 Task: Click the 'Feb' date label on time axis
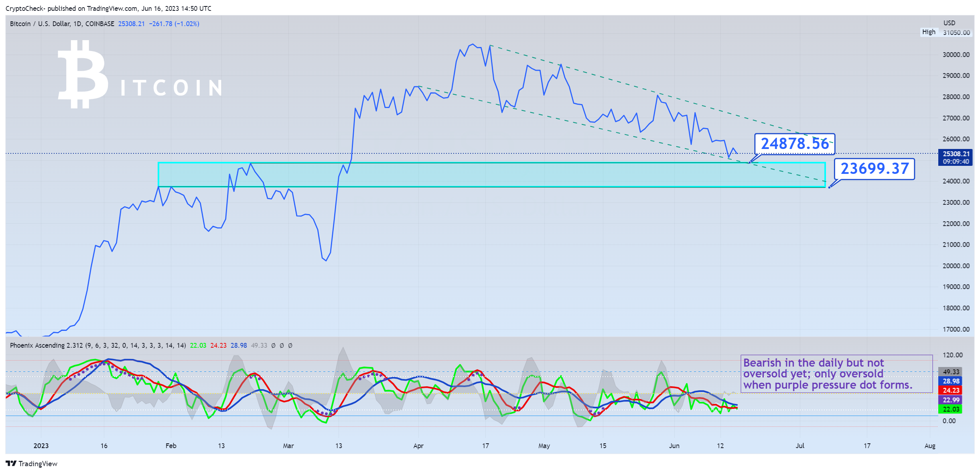click(171, 446)
